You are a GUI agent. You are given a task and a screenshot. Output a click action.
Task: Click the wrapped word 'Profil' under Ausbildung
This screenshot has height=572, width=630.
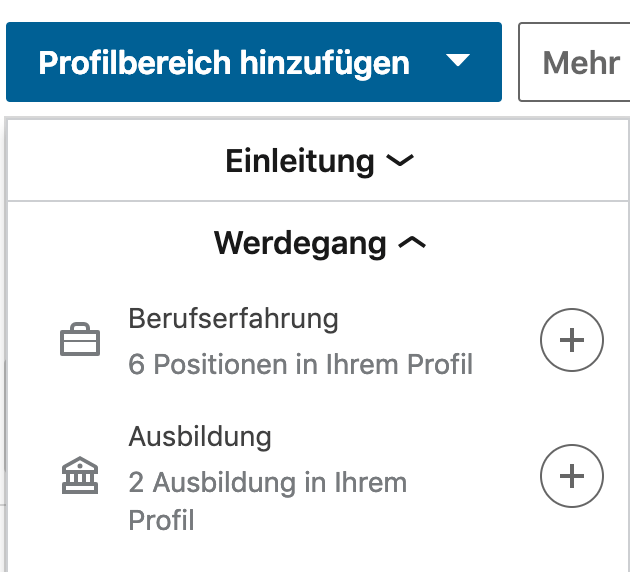(x=162, y=520)
